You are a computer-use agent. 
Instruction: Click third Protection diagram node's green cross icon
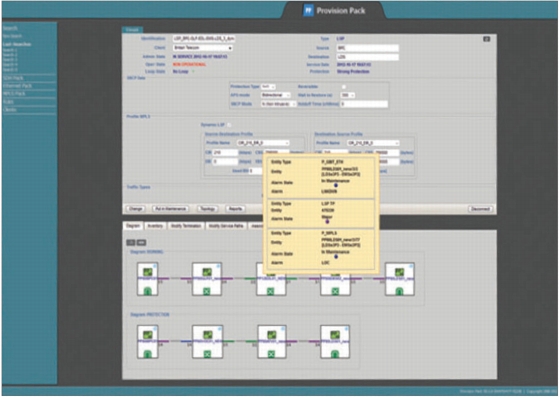[271, 354]
